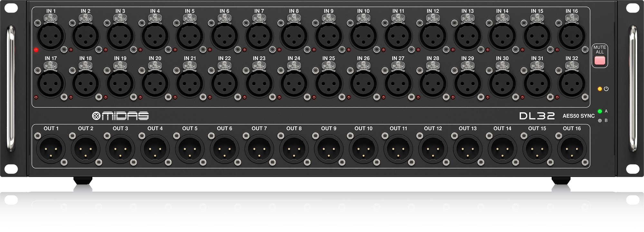Click the grey AES50 SYNC B LED
Viewport: 644px width, 232px height.
click(600, 121)
